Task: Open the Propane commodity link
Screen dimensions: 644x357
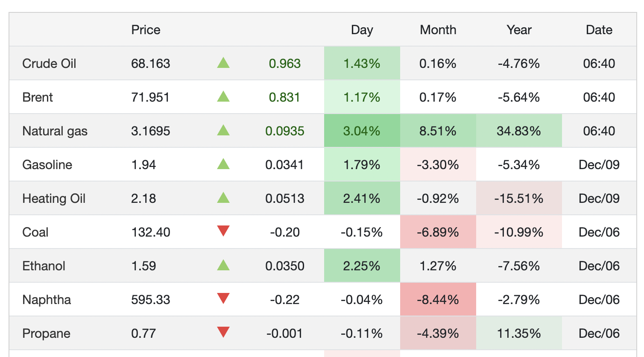Action: 46,334
